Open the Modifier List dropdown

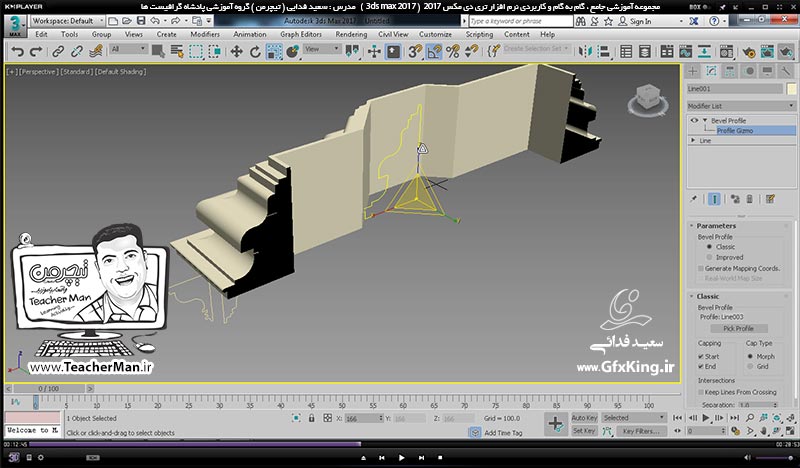[741, 106]
